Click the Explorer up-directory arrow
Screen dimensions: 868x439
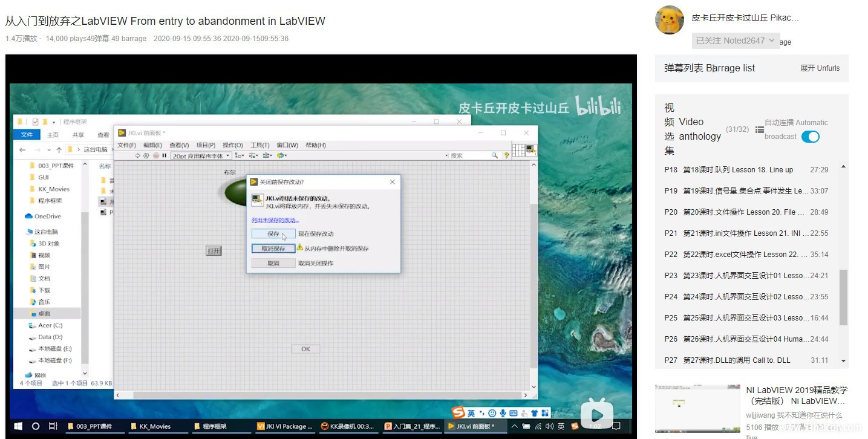[x=59, y=149]
